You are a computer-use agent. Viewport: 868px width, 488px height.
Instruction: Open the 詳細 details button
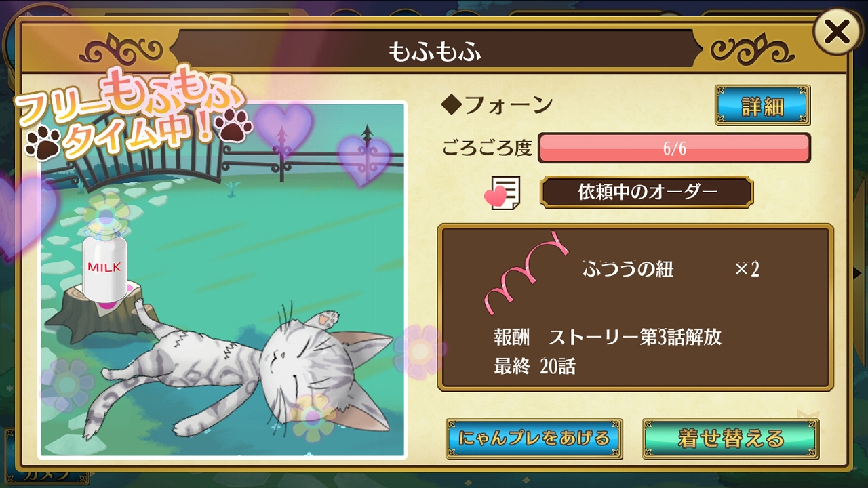[x=763, y=105]
